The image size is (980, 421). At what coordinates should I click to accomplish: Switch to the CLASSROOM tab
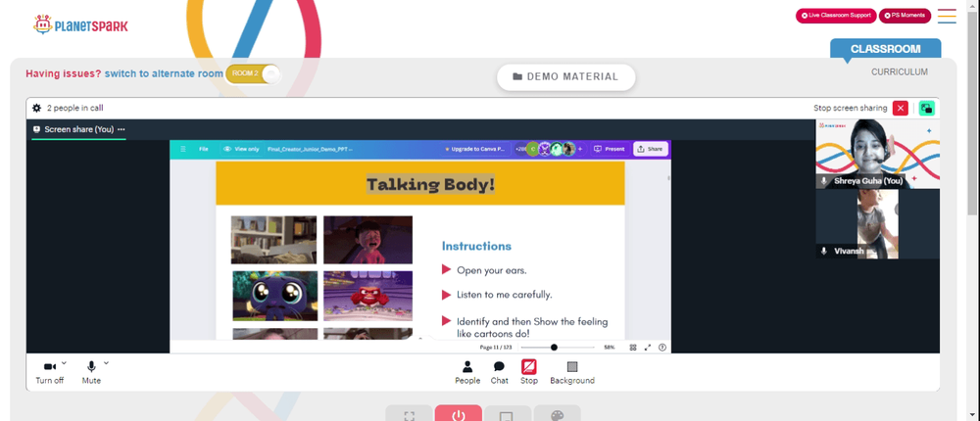[885, 49]
